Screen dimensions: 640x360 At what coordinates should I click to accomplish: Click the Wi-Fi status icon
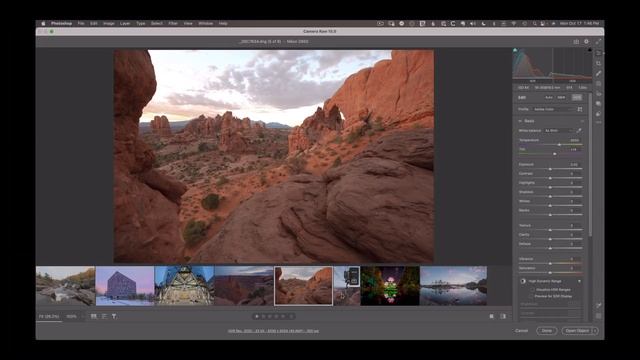coord(514,24)
